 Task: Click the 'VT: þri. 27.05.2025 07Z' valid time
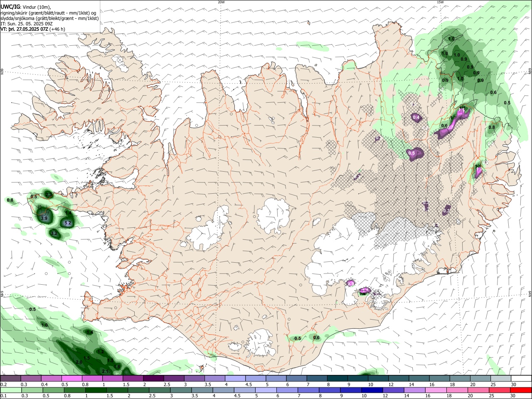click(24, 29)
